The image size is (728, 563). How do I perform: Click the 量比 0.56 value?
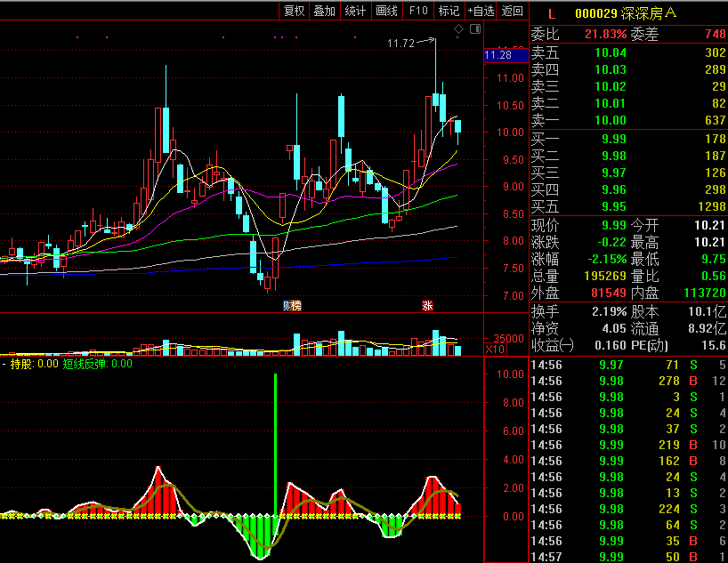[713, 276]
